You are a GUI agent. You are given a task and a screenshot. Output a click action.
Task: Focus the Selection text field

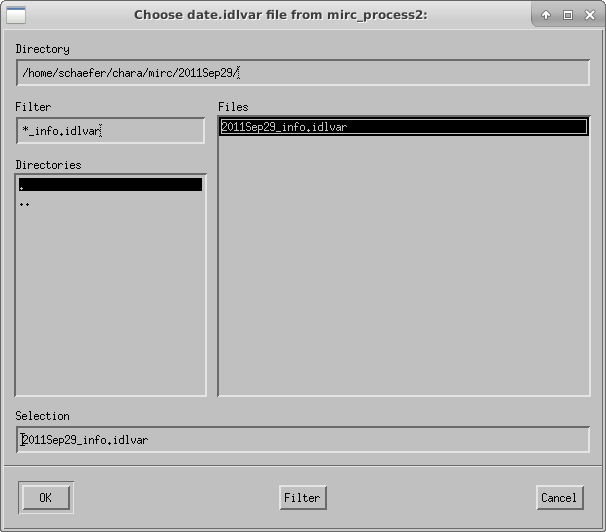pyautogui.click(x=303, y=440)
